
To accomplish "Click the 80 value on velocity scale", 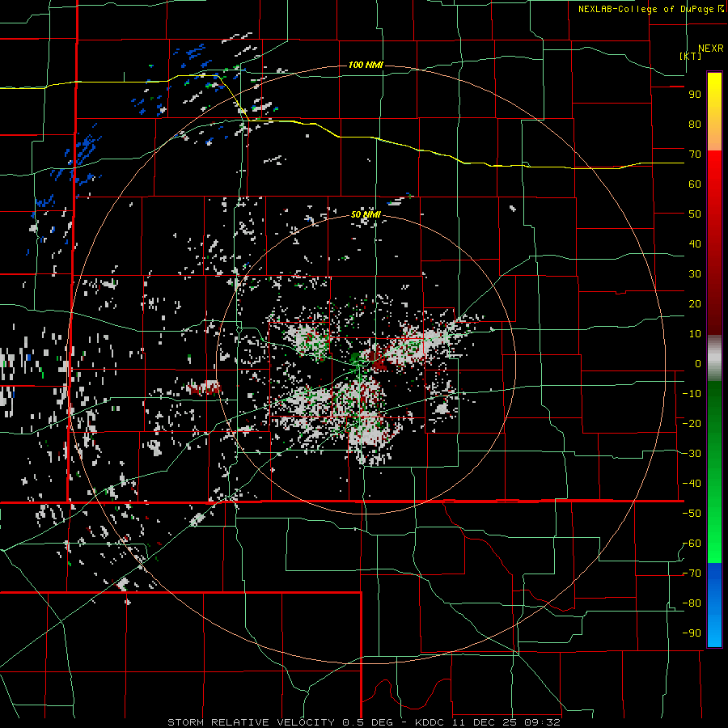I will pos(695,125).
